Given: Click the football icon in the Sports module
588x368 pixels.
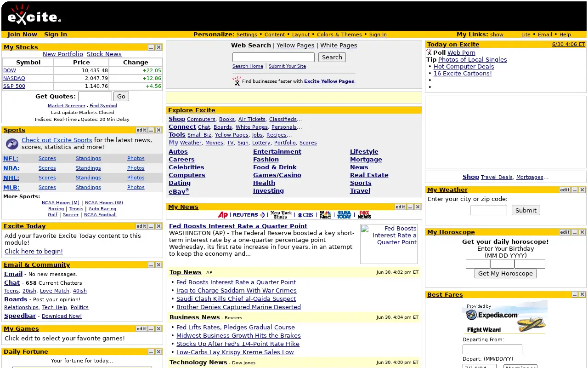Looking at the screenshot, I should click(x=12, y=144).
